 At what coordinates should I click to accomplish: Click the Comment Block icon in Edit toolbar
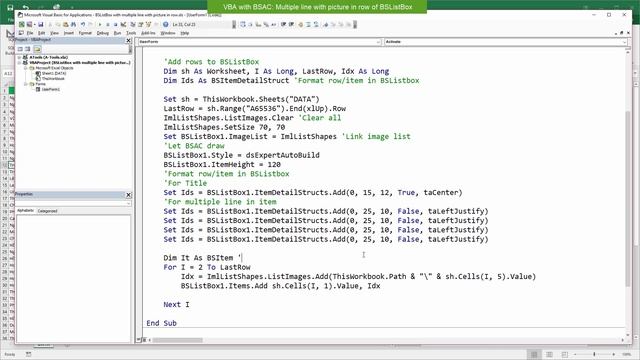308,24
